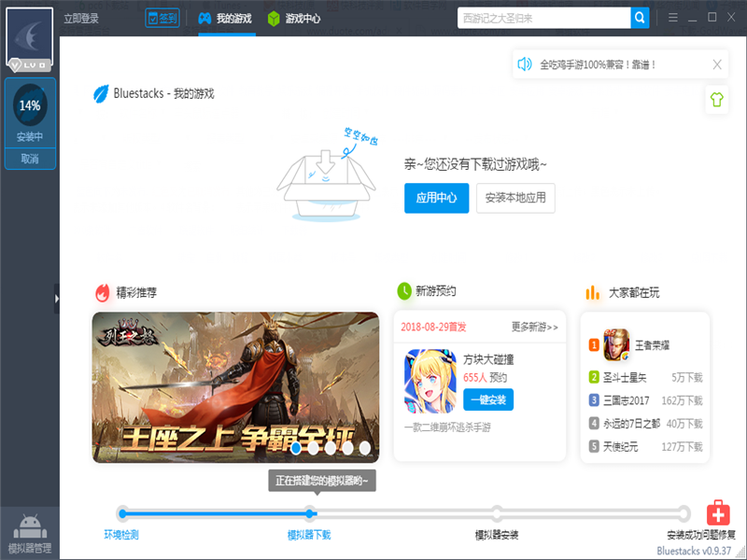Click the 环境检测 step label
Image resolution: width=747 pixels, height=560 pixels.
click(121, 535)
